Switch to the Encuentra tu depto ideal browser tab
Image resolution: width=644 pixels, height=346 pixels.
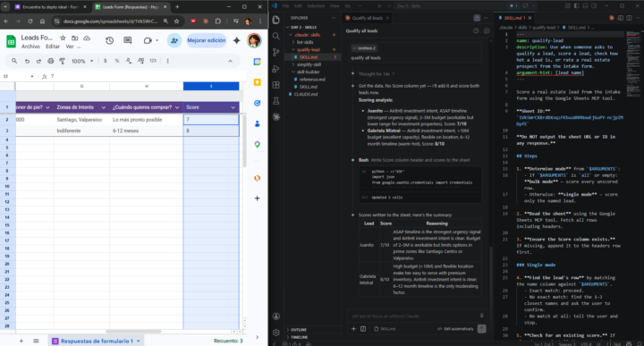click(x=50, y=7)
